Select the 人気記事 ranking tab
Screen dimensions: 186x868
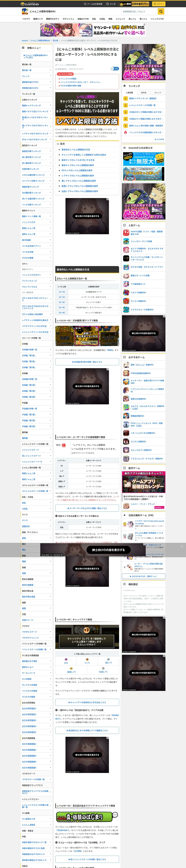[129, 93]
